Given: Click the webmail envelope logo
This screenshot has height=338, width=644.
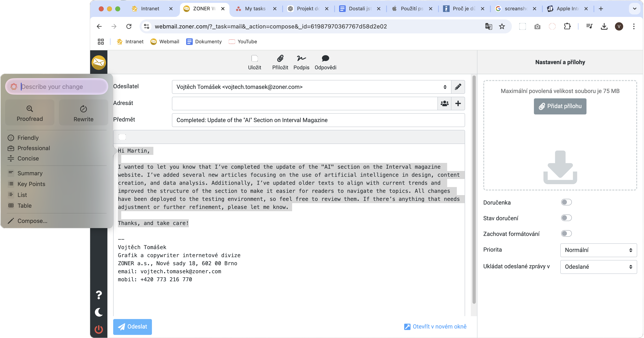Looking at the screenshot, I should click(99, 62).
